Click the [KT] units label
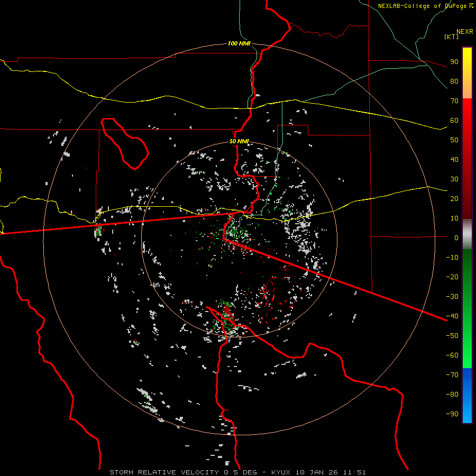Image resolution: width=476 pixels, height=476 pixels. click(x=451, y=36)
